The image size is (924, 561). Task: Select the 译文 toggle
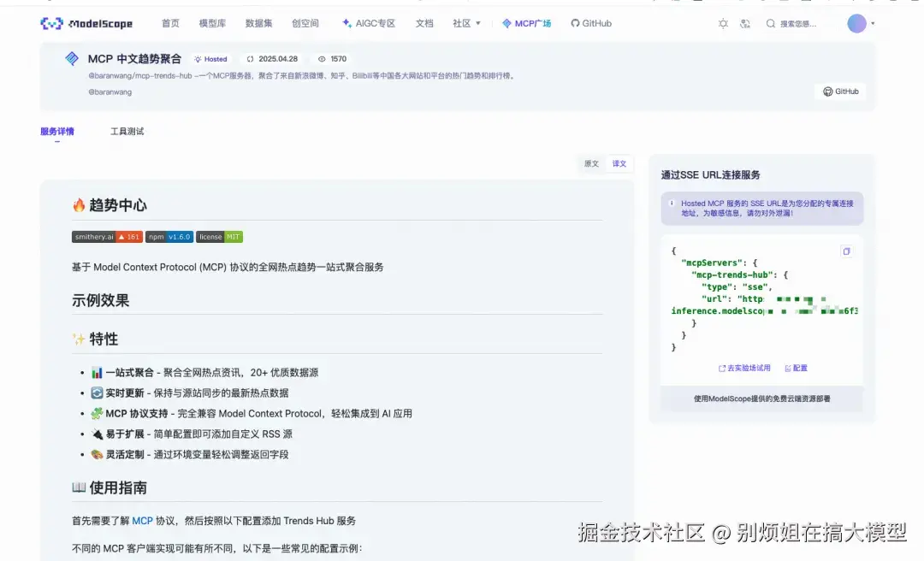(x=619, y=163)
